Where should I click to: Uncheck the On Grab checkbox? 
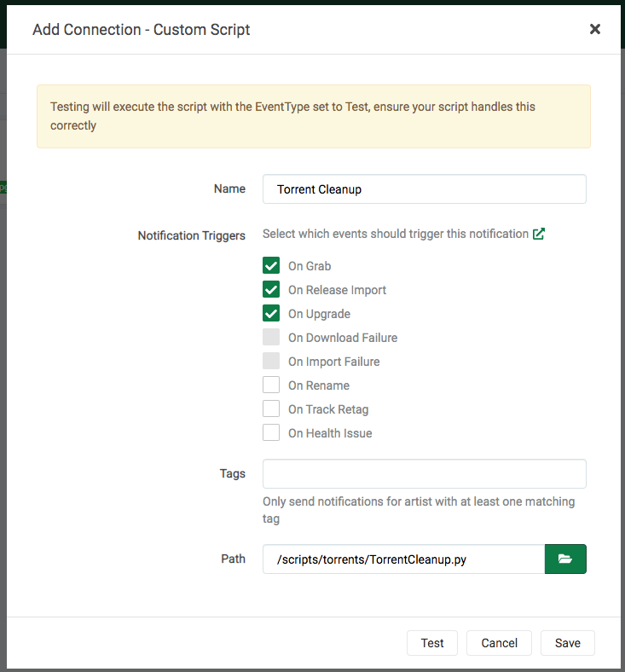pyautogui.click(x=271, y=266)
